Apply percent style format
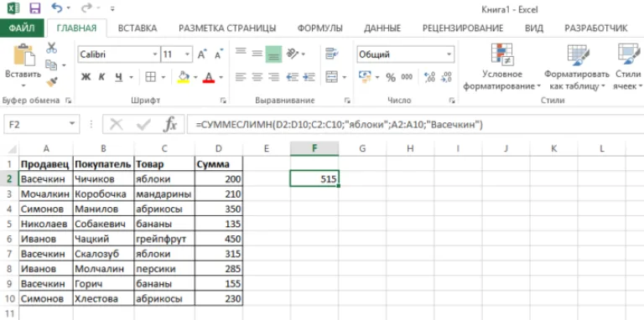Image resolution: width=644 pixels, height=320 pixels. point(391,77)
